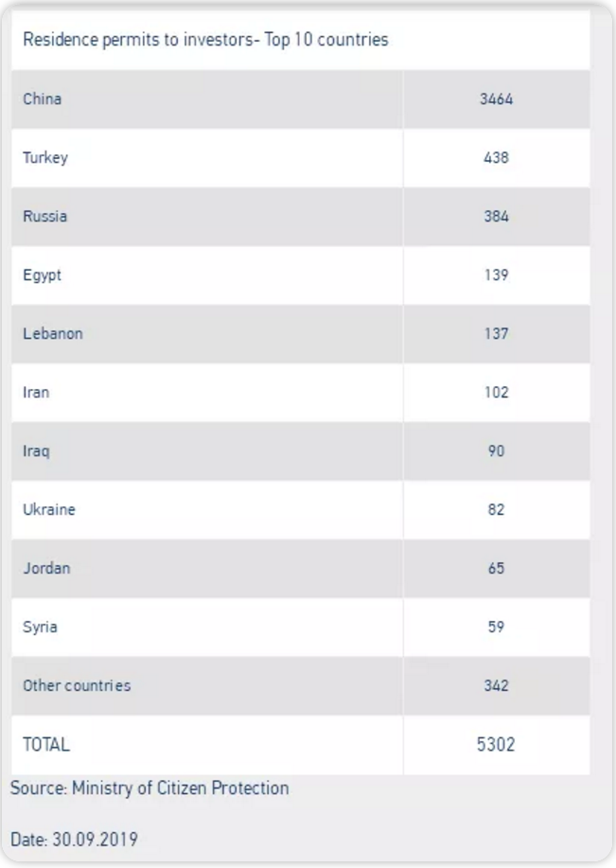Select the Lebanon country cell
616x868 pixels.
[53, 333]
